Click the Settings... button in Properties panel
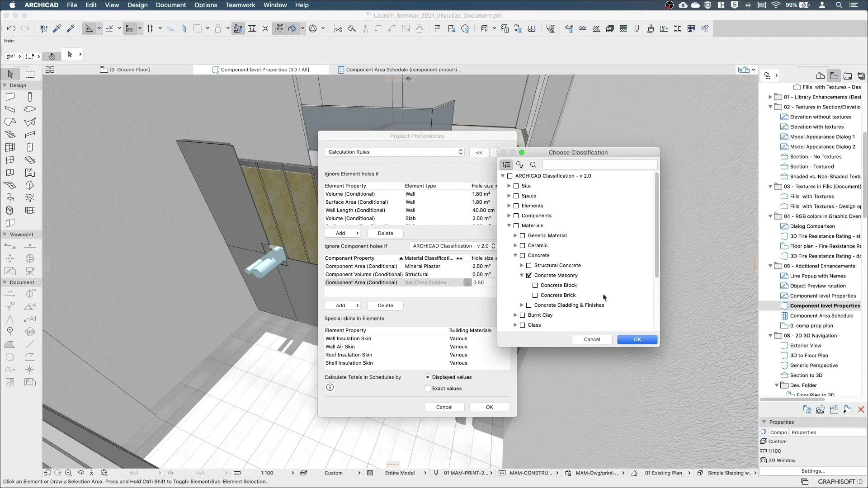The height and width of the screenshot is (488, 868). point(813,471)
